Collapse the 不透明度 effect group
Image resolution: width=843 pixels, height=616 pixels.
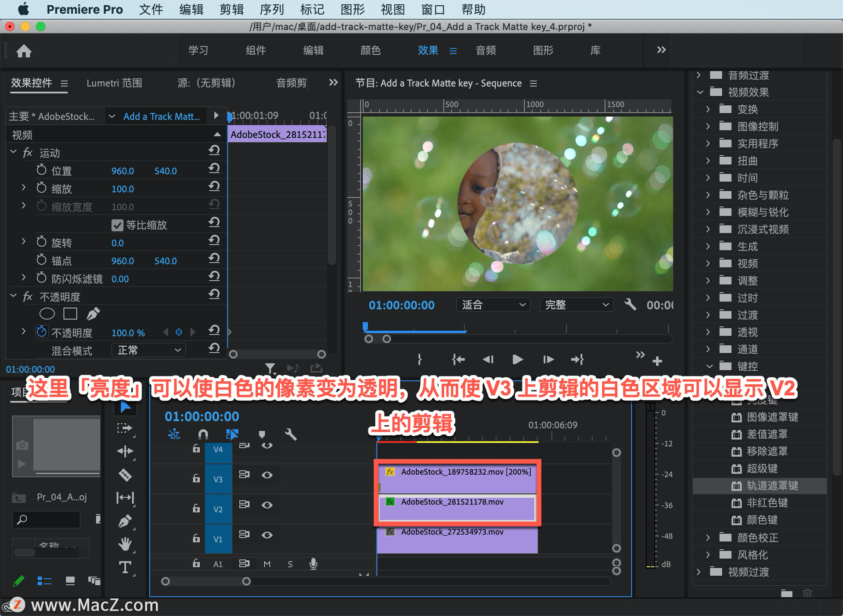pos(13,296)
